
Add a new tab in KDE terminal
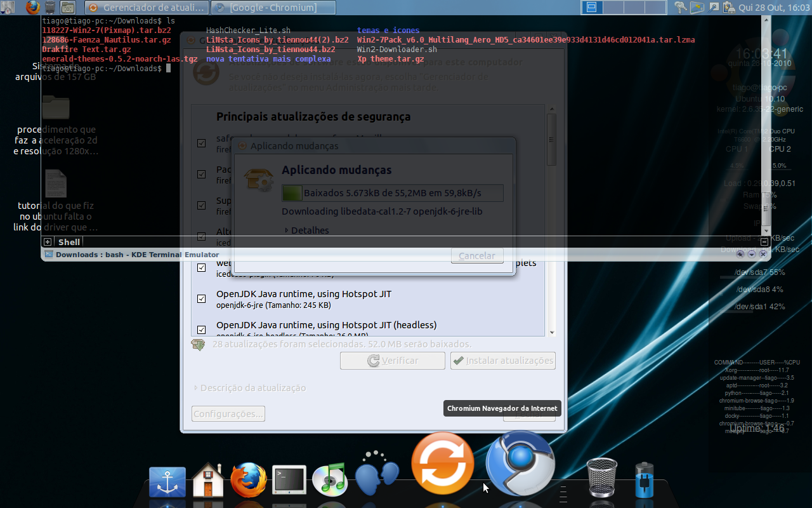[x=48, y=242]
